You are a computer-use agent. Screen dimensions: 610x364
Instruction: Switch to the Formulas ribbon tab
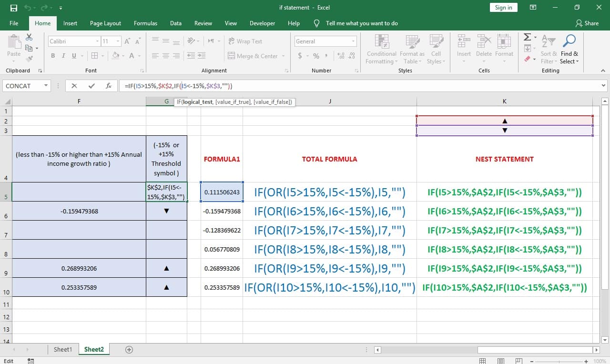pyautogui.click(x=145, y=23)
